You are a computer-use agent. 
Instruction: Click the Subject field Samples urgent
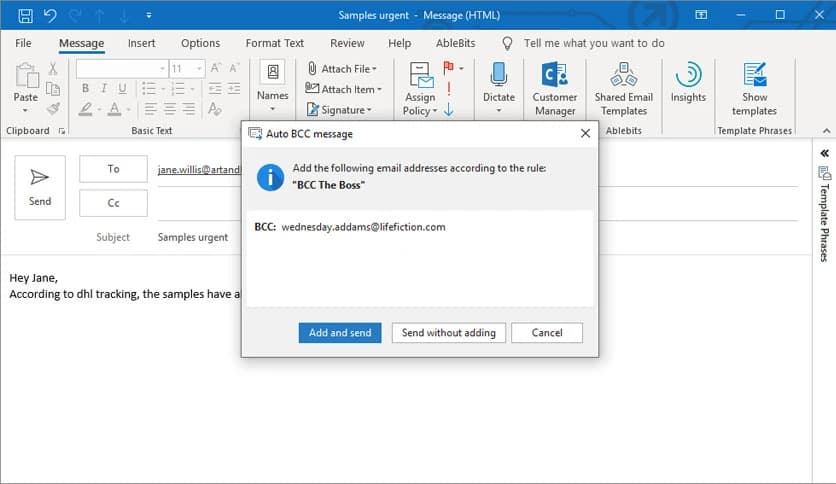pos(192,238)
